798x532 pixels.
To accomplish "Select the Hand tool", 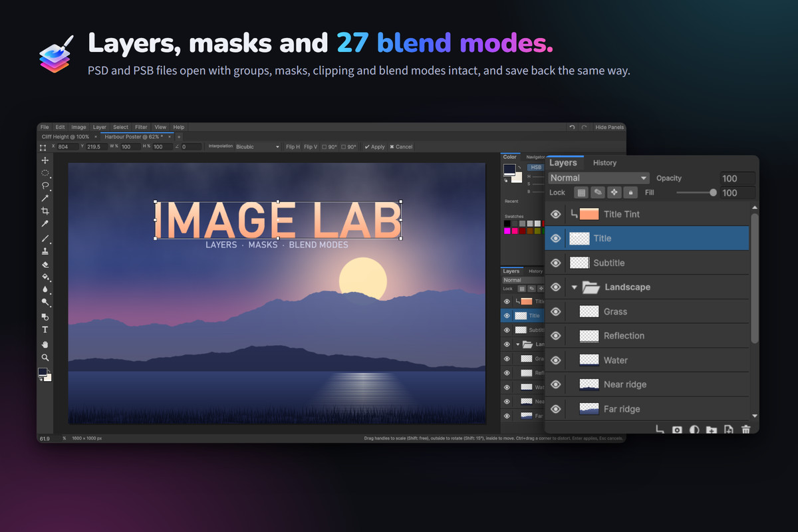I will pos(45,344).
